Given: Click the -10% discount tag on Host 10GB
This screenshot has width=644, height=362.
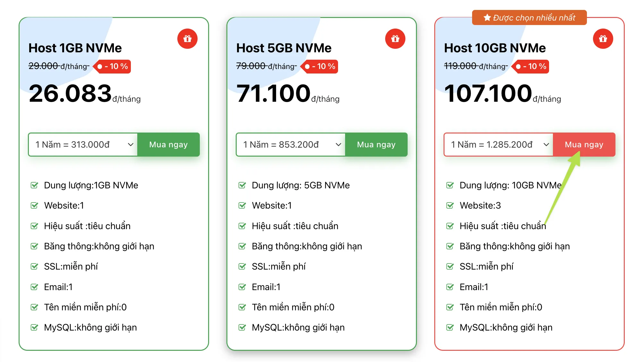Looking at the screenshot, I should [x=530, y=66].
